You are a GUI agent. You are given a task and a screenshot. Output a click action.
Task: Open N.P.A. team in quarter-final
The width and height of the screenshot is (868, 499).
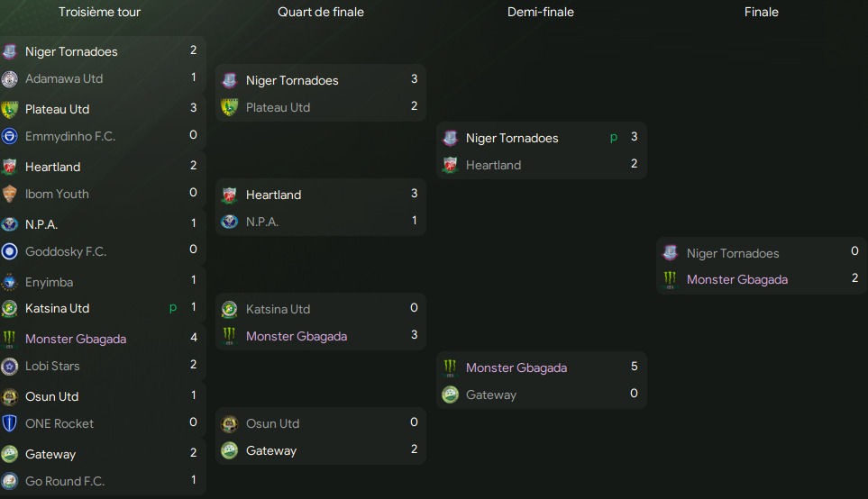pos(262,222)
